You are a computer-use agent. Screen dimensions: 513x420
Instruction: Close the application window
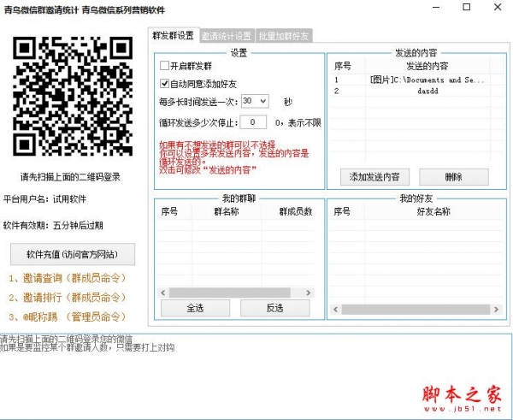point(498,7)
